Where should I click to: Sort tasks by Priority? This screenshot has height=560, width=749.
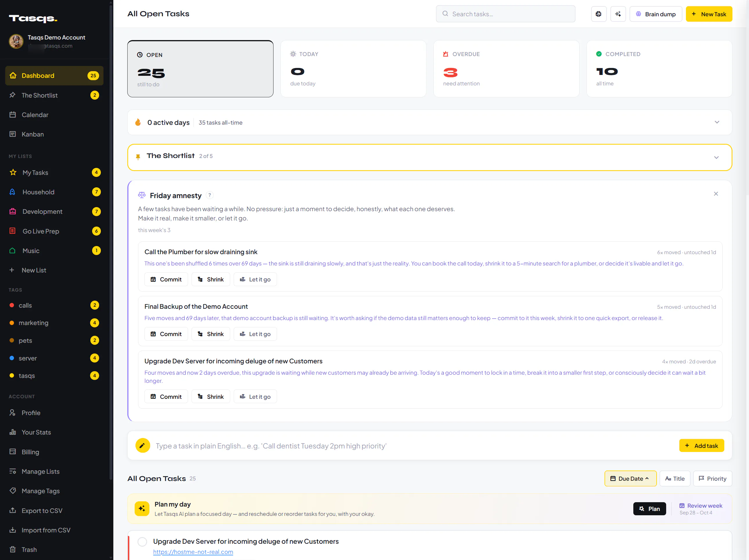tap(712, 478)
